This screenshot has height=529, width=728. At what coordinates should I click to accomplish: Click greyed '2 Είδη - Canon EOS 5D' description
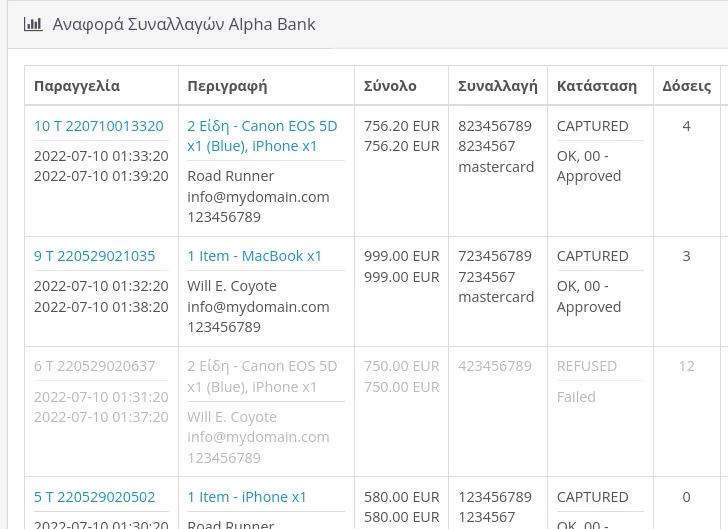(262, 376)
